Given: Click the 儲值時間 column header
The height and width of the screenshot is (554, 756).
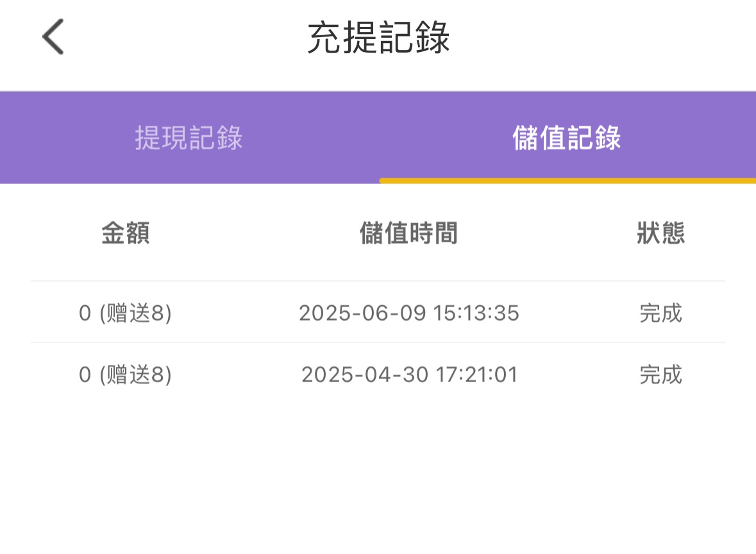Looking at the screenshot, I should click(408, 233).
